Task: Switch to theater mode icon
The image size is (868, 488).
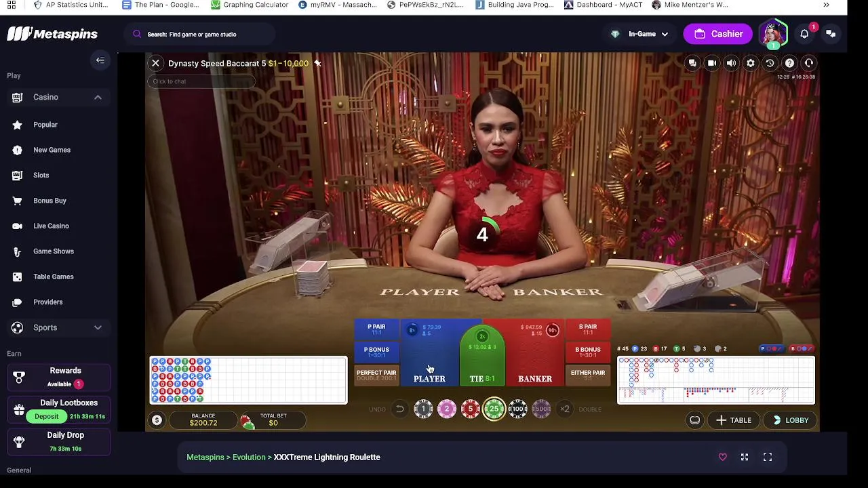Action: coord(745,457)
